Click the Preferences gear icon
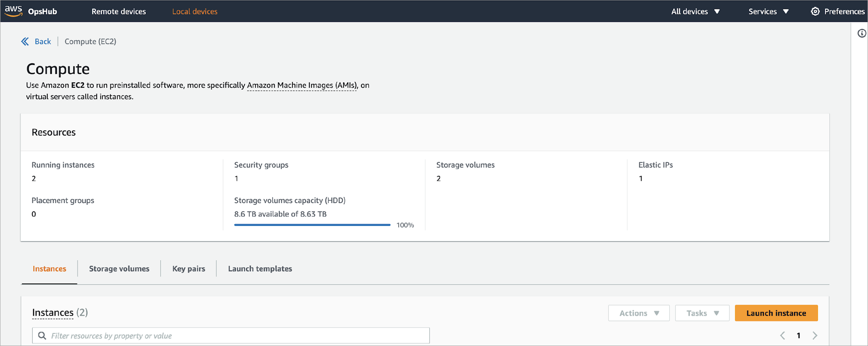 coord(815,11)
